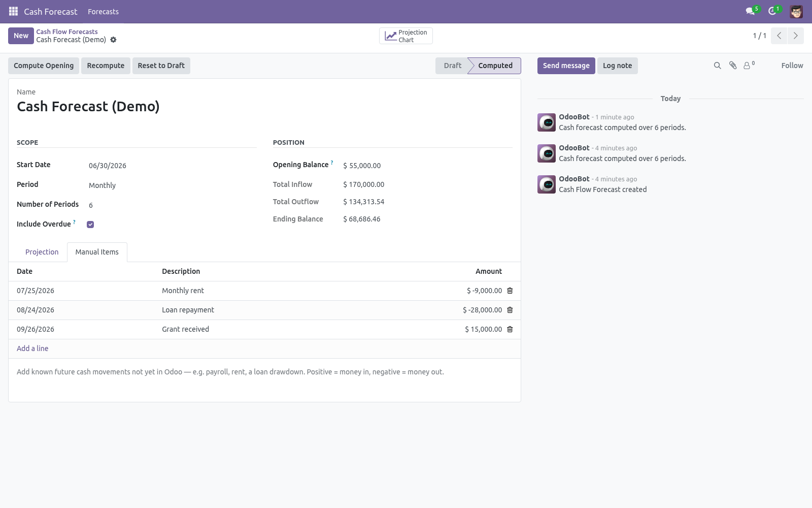Image resolution: width=812 pixels, height=508 pixels.
Task: Click the Include Overdue help question mark
Action: (x=75, y=222)
